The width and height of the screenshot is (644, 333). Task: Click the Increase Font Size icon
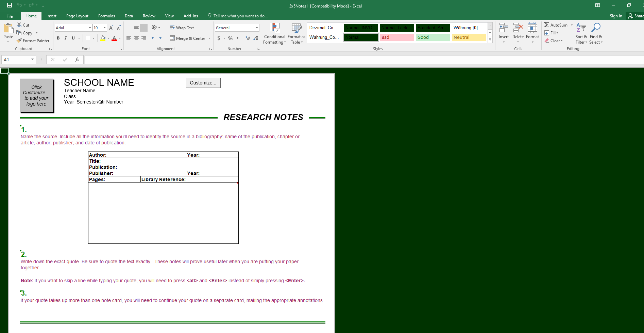coord(111,28)
